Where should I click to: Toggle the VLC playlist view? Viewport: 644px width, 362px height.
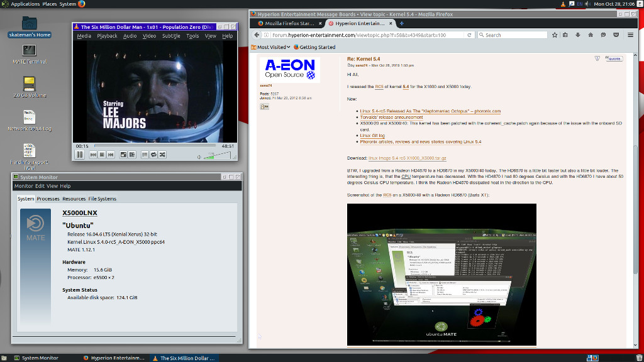[x=145, y=155]
